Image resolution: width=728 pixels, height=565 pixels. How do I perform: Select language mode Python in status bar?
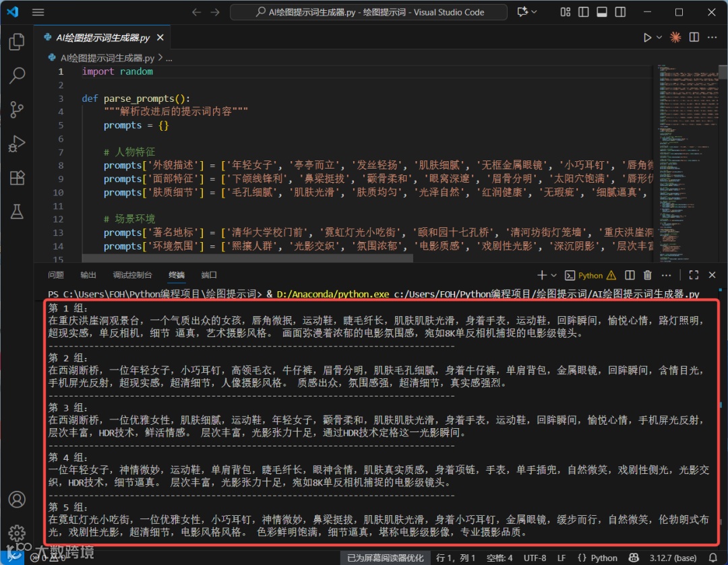(597, 558)
